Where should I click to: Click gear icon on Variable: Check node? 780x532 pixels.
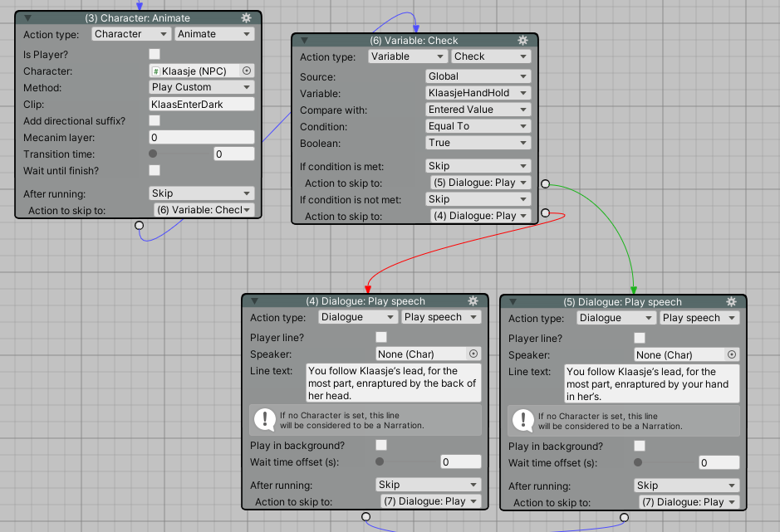(x=522, y=40)
